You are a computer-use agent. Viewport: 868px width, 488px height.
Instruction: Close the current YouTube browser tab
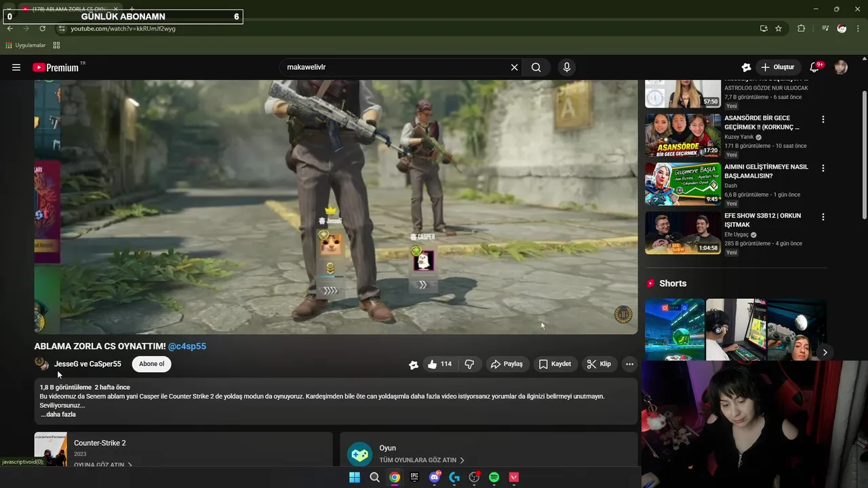click(x=115, y=9)
